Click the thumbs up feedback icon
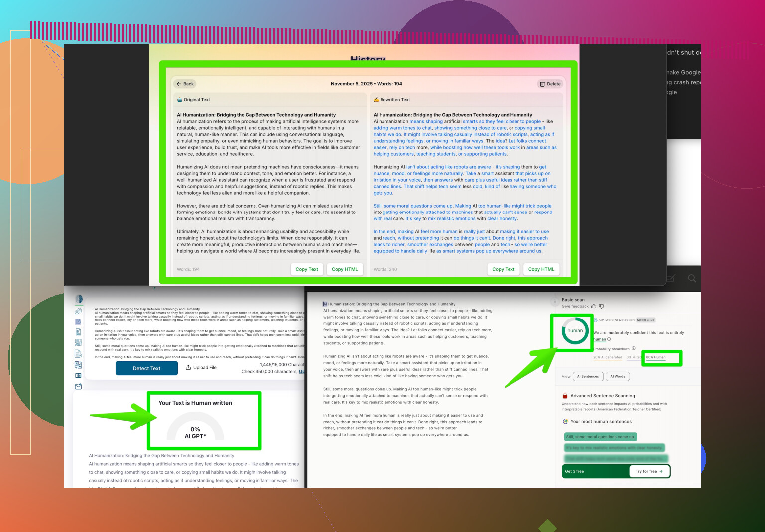The image size is (765, 532). pyautogui.click(x=594, y=306)
